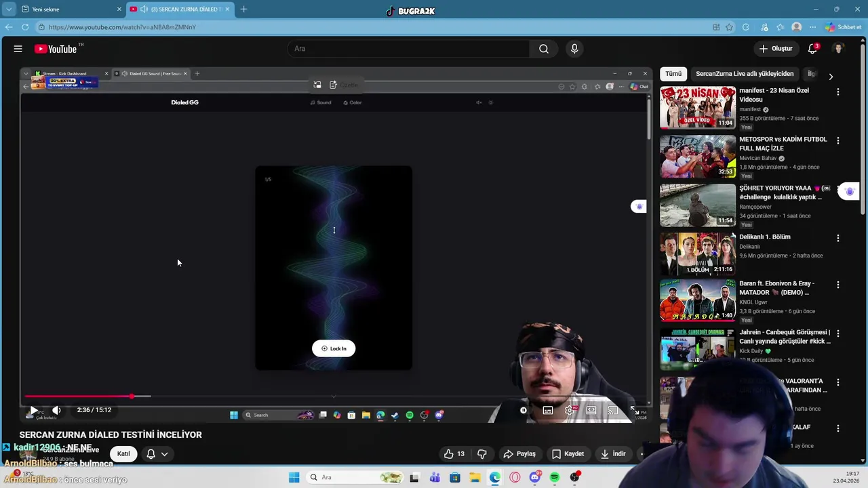The image size is (868, 488).
Task: Like the video with thumbs up
Action: (x=454, y=454)
